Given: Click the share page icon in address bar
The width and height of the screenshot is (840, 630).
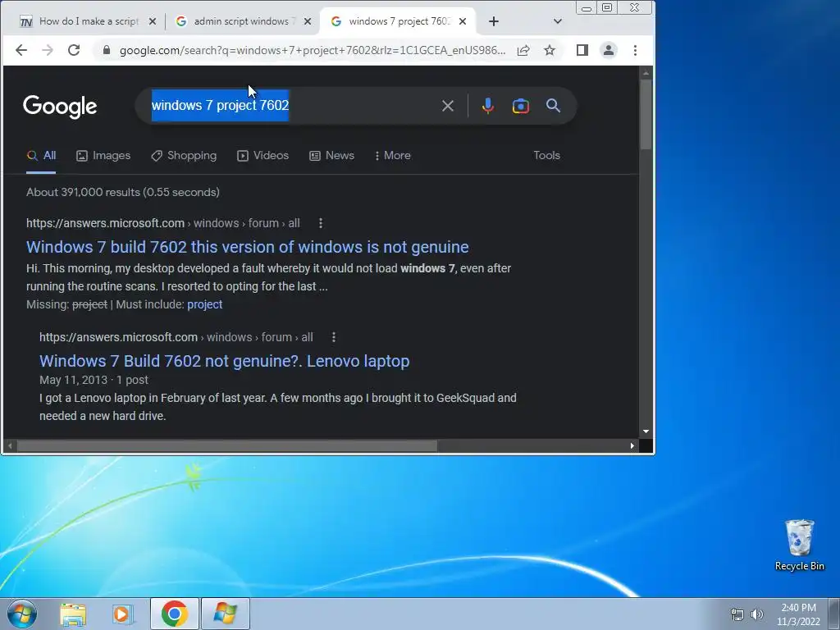Looking at the screenshot, I should (x=523, y=50).
